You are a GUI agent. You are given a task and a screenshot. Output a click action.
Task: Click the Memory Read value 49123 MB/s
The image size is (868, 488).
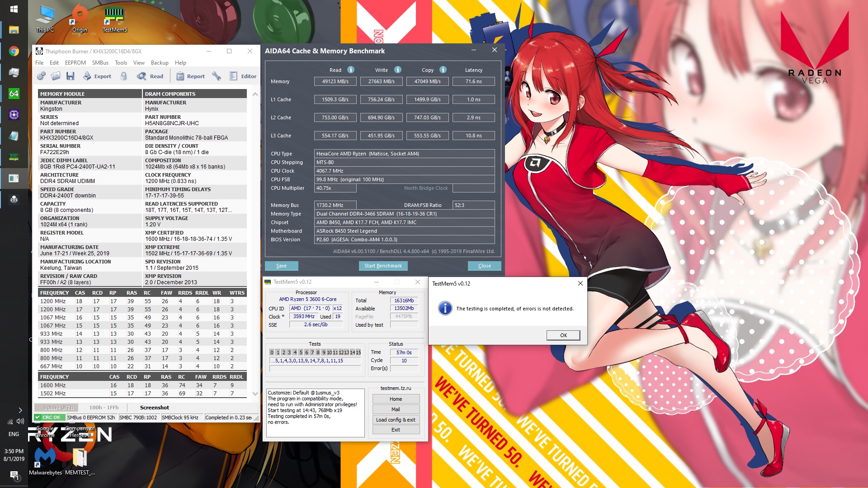(335, 81)
